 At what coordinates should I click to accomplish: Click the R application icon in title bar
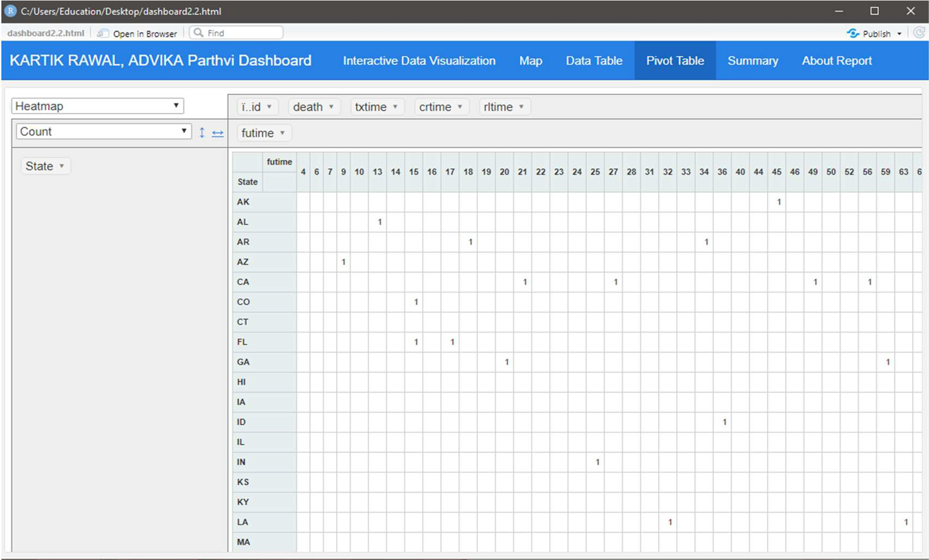10,11
